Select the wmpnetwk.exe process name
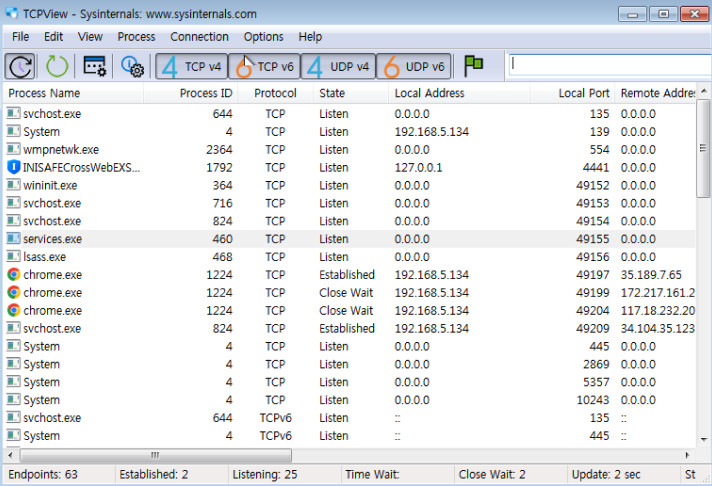 click(x=61, y=149)
